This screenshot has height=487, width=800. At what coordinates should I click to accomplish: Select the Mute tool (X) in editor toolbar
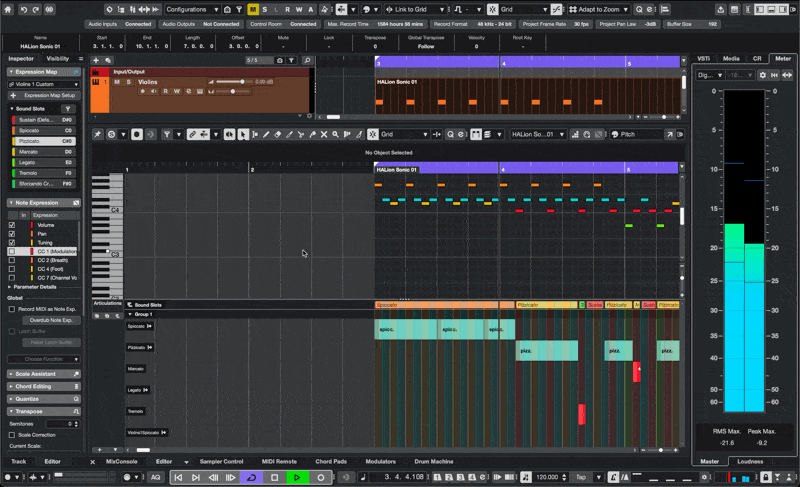[x=323, y=134]
